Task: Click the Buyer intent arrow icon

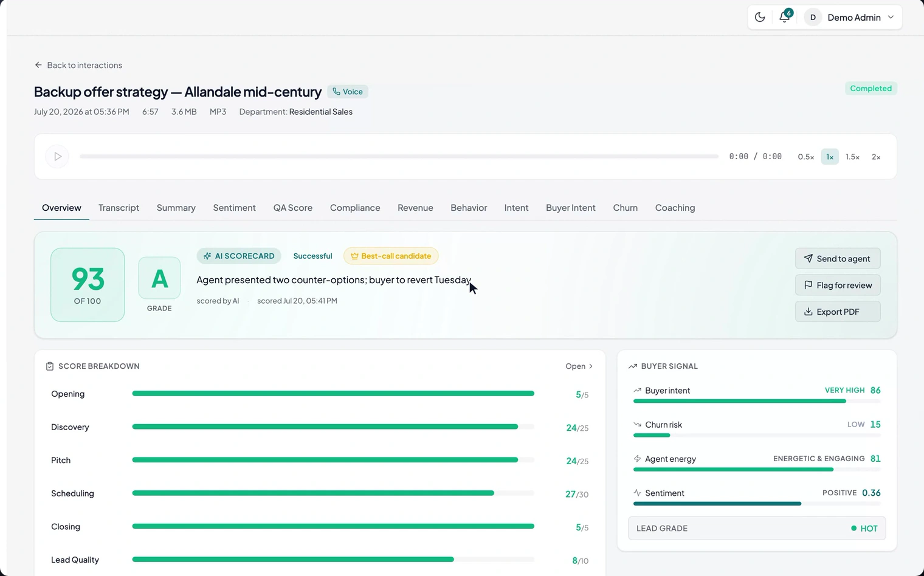Action: 637,390
